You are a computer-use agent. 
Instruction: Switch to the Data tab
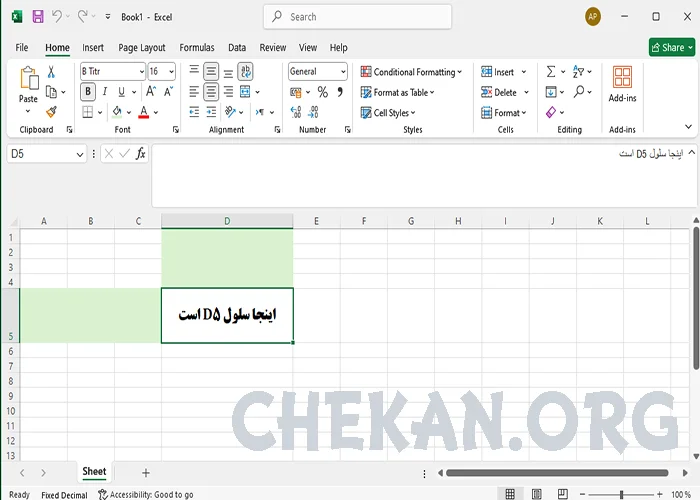[x=237, y=47]
